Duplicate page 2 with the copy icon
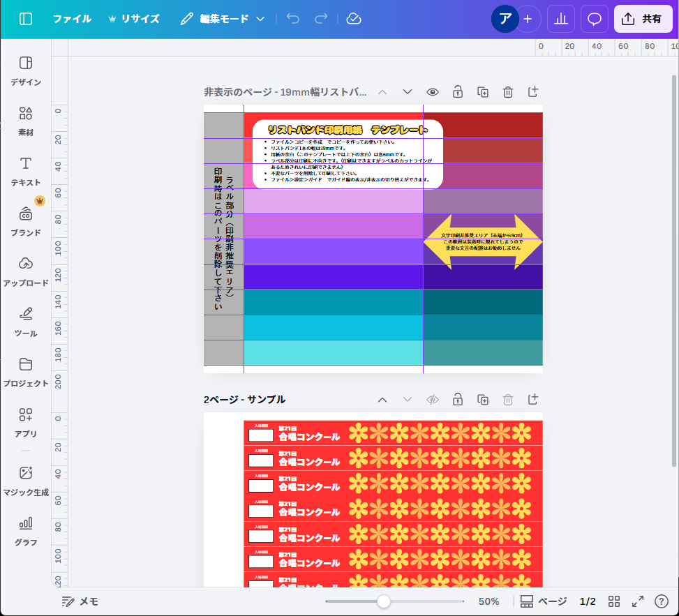 (x=482, y=400)
